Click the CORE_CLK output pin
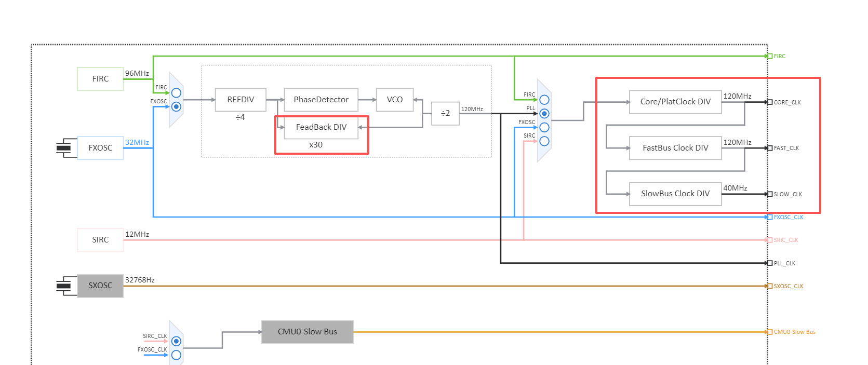This screenshot has height=365, width=868. click(769, 102)
